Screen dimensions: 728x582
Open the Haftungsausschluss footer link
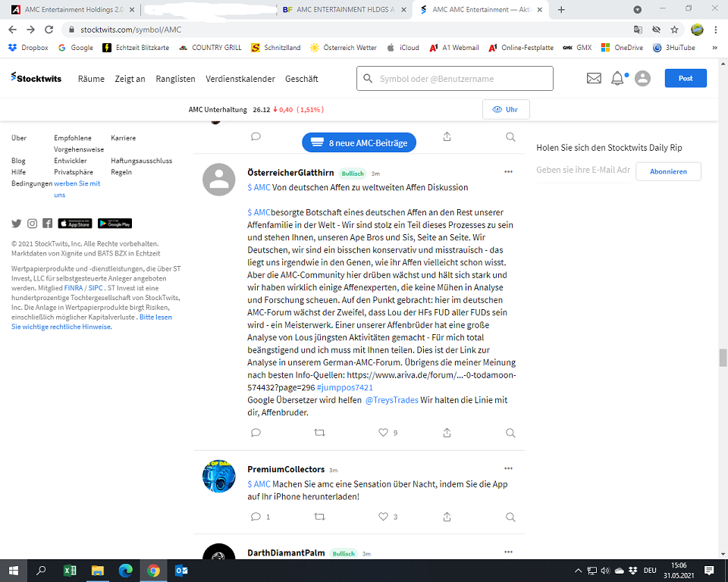pyautogui.click(x=142, y=161)
